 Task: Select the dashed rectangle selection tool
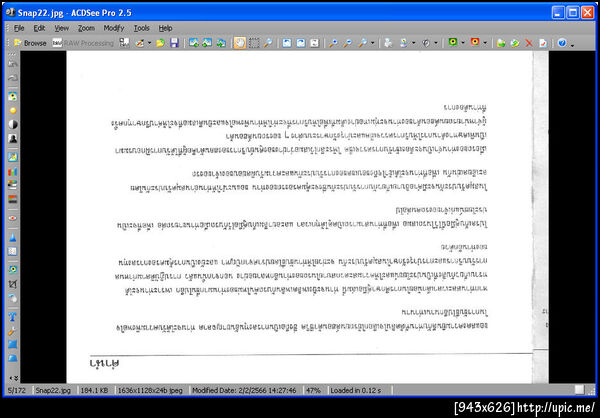click(x=254, y=43)
